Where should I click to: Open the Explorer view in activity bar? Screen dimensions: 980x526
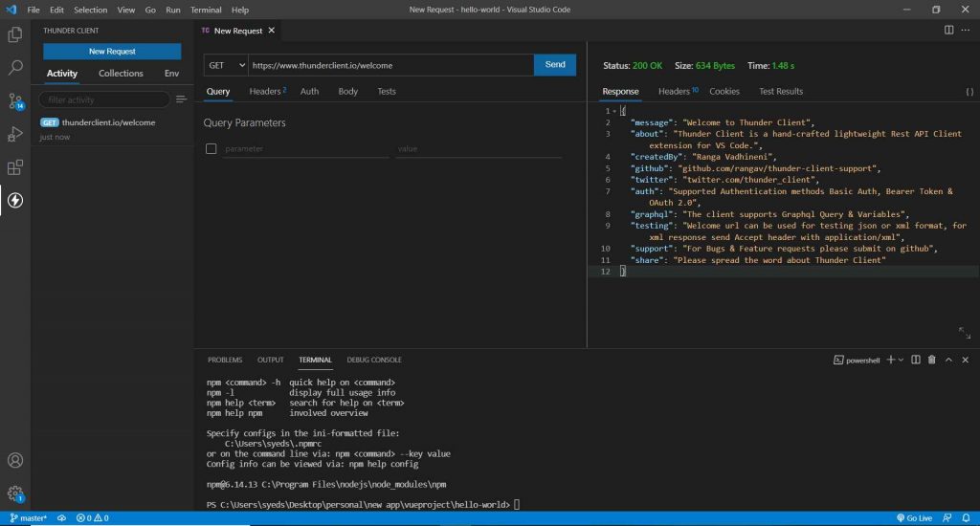(15, 34)
